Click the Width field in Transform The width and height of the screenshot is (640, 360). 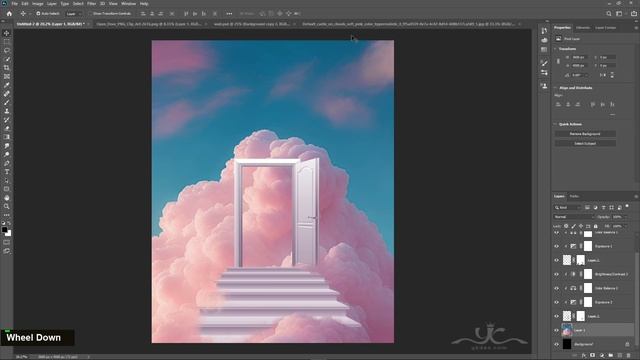[x=579, y=58]
